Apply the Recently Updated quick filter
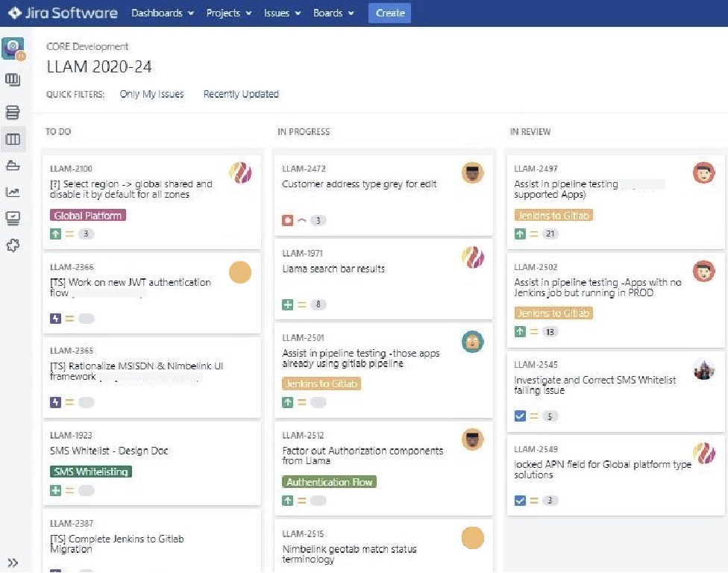Image resolution: width=728 pixels, height=573 pixels. point(241,94)
